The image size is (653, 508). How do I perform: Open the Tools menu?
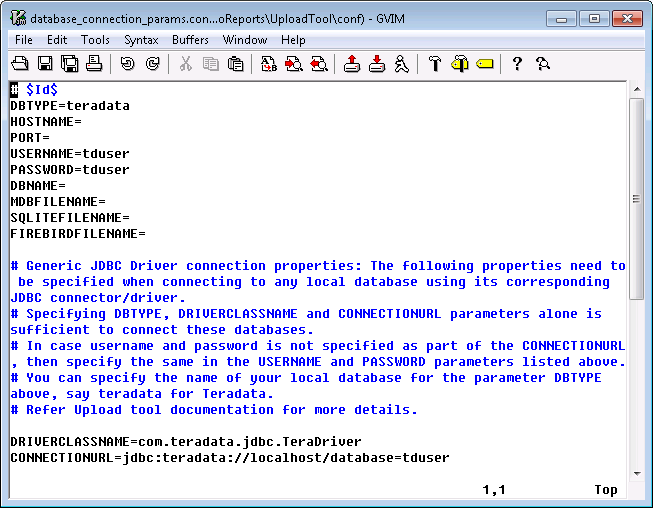[95, 40]
